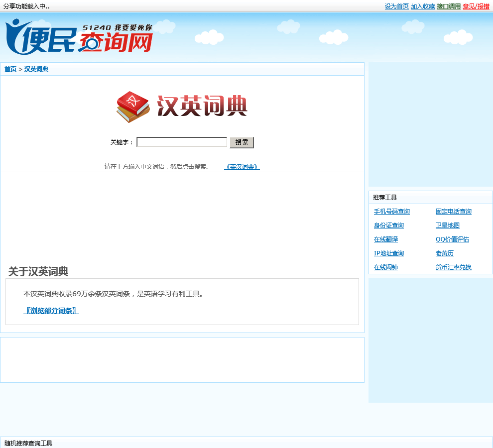Open the IP地址查询 tool

tap(388, 253)
